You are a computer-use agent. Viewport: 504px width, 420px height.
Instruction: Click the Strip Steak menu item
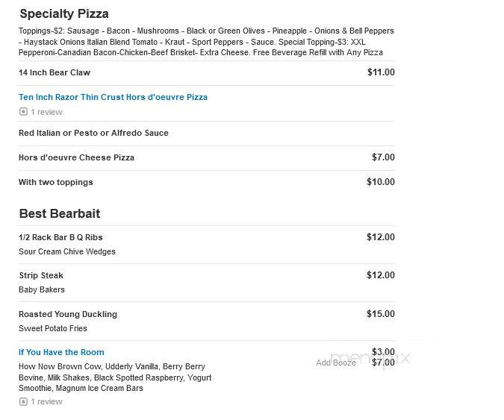pos(41,275)
